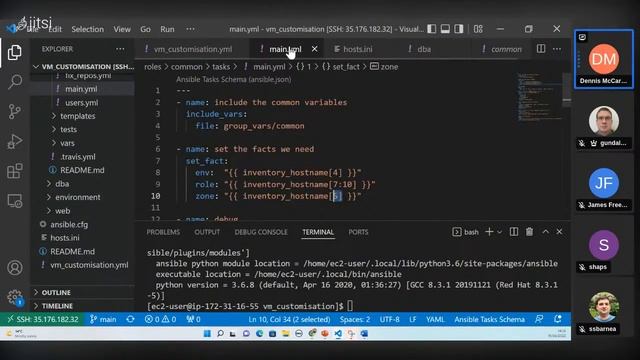Switch to the Problems panel tab
Viewport: 640px width, 360px height.
coord(163,232)
